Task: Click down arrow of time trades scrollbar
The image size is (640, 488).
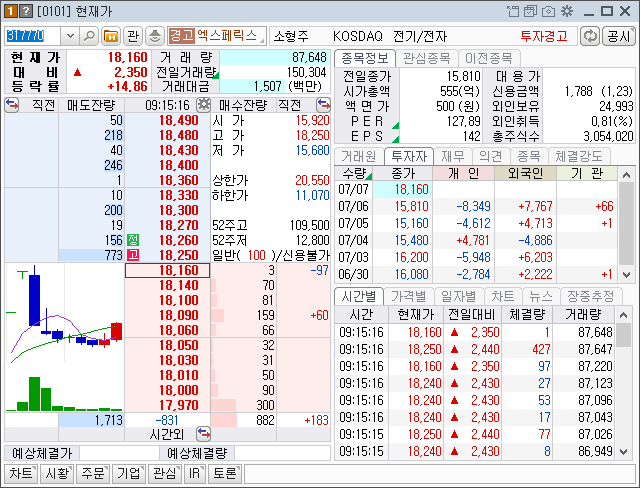Action: 623,451
